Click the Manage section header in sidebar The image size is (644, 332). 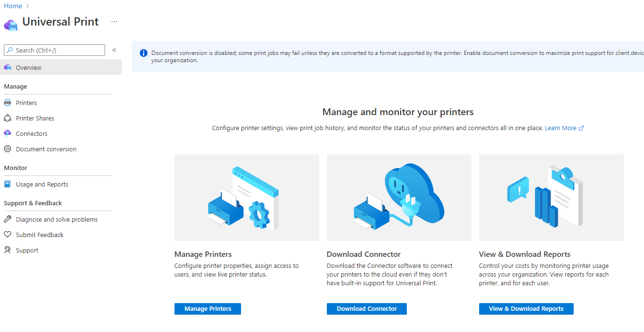click(x=15, y=87)
